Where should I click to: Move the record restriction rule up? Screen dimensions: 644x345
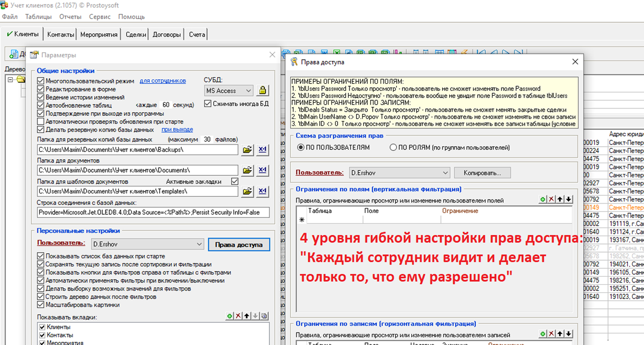560,334
